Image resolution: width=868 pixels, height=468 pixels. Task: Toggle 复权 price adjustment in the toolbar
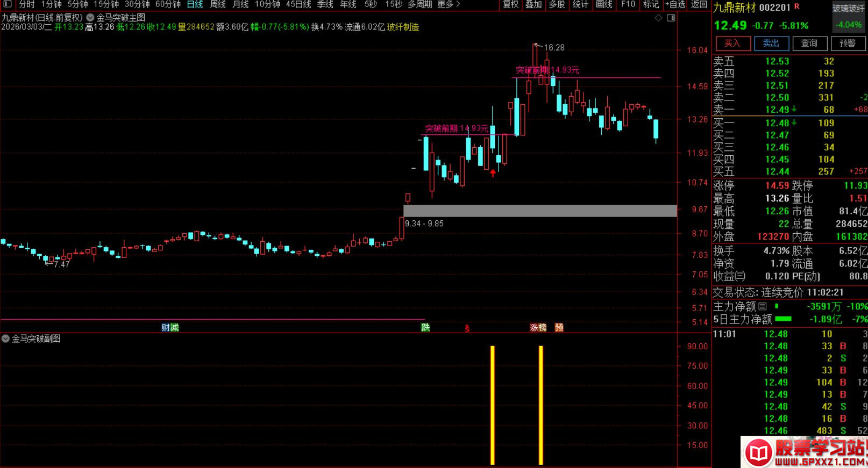pyautogui.click(x=510, y=4)
